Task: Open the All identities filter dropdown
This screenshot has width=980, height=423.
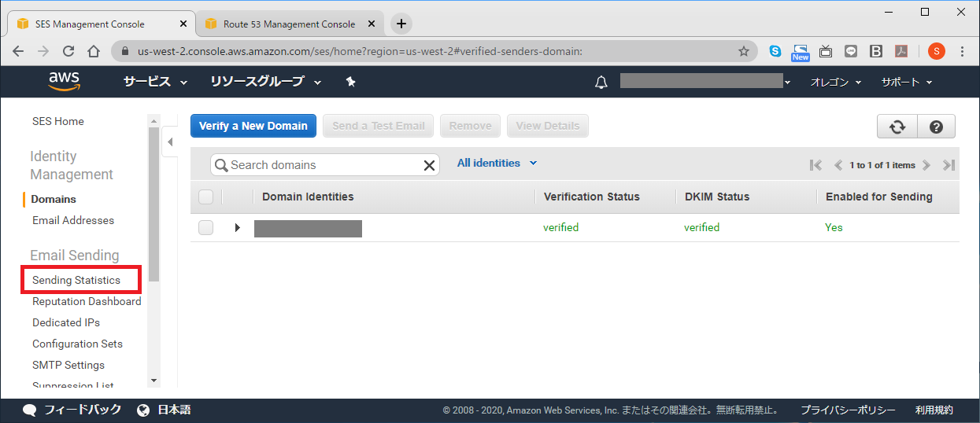Action: tap(497, 164)
